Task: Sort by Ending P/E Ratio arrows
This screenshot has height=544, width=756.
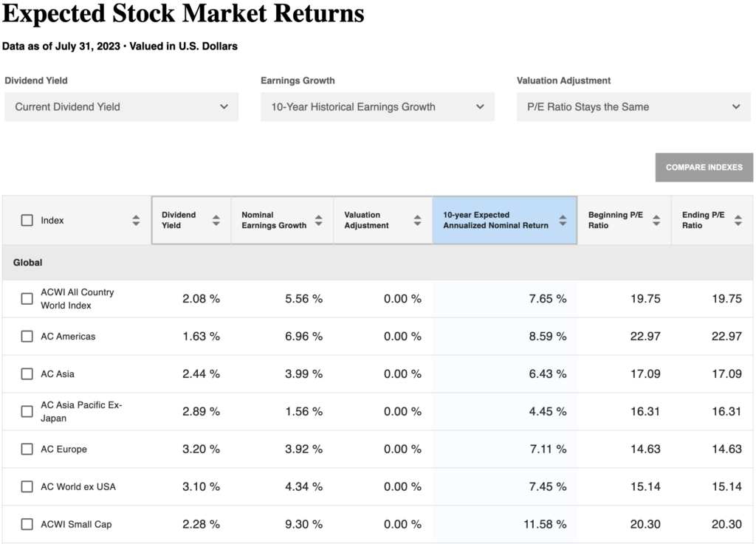Action: coord(738,220)
